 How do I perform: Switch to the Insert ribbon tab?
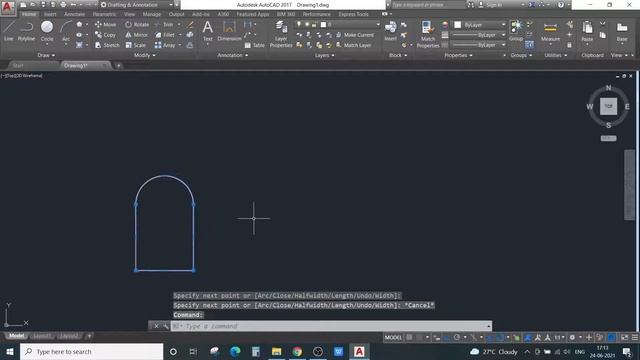coord(50,14)
